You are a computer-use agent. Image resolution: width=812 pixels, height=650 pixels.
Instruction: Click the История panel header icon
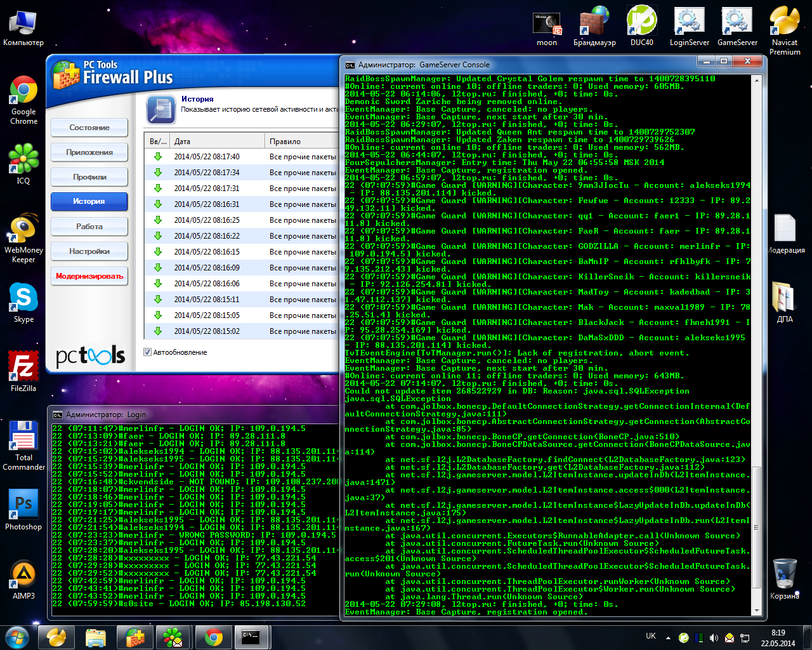pos(160,109)
